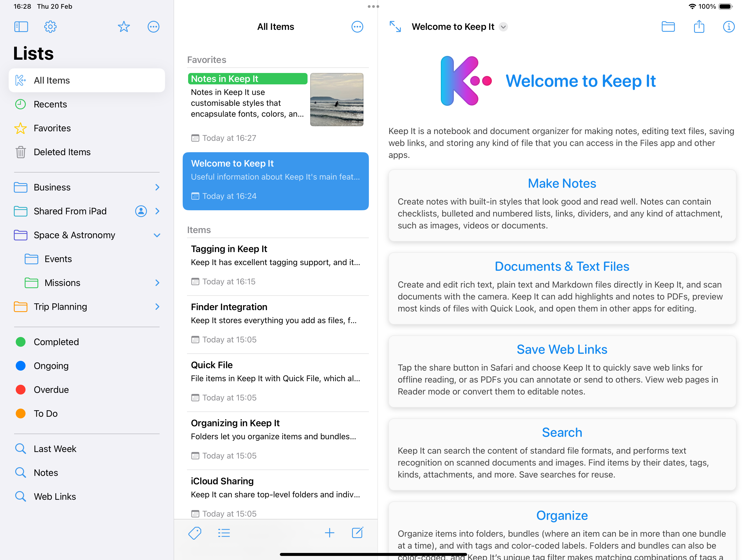Select the Space & Astronomy folder

[87, 235]
